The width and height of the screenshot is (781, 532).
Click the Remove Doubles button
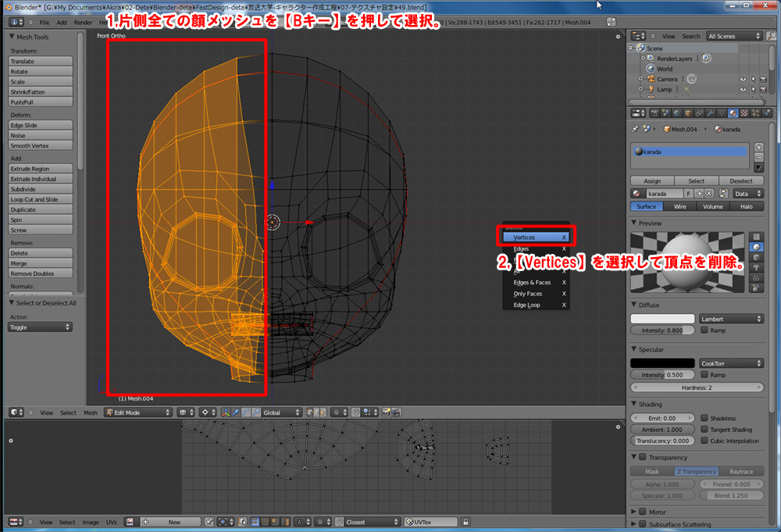pos(41,273)
